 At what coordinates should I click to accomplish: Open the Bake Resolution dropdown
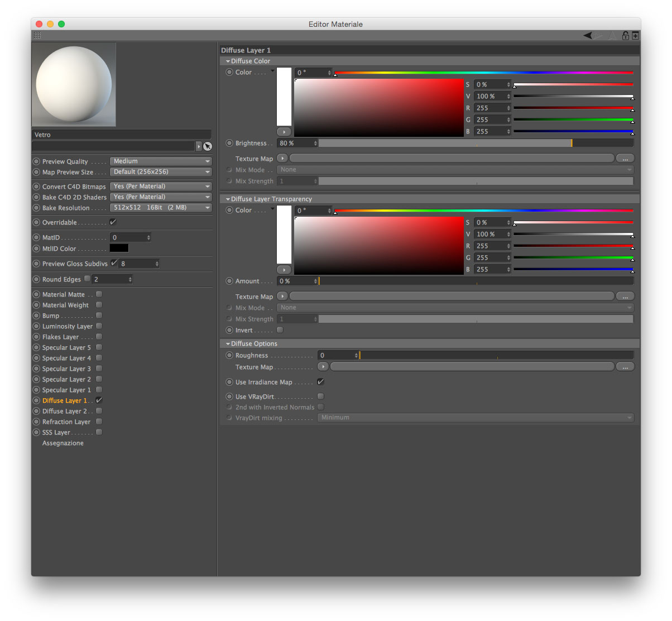click(x=161, y=207)
